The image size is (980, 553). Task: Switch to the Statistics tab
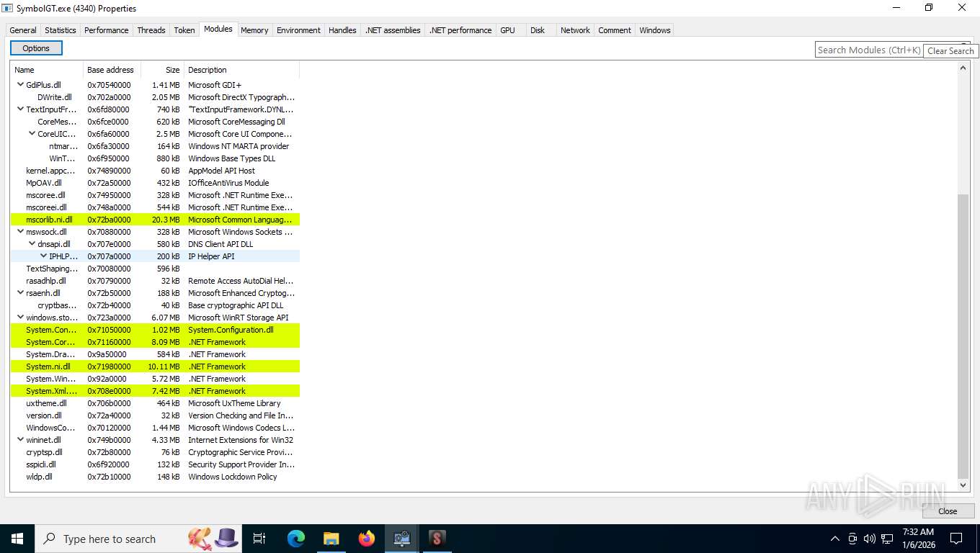(61, 30)
